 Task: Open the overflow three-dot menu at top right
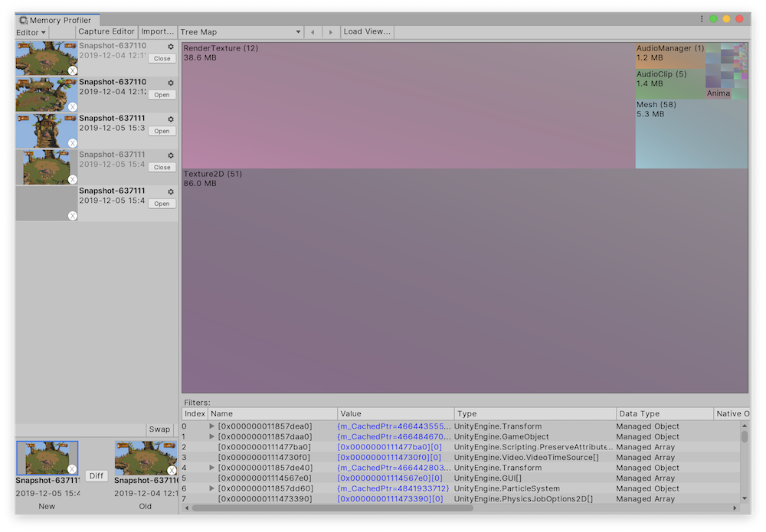702,19
